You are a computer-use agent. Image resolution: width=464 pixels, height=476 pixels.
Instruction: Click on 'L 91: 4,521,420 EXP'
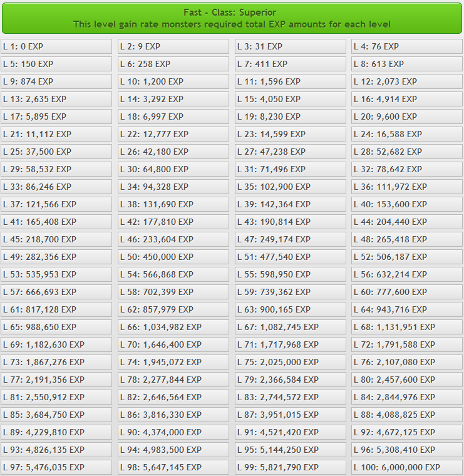(x=290, y=432)
